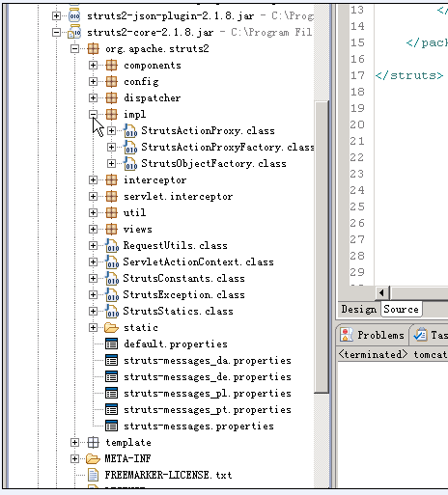448x495 pixels.
Task: Select the util package label
Action: pyautogui.click(x=134, y=212)
